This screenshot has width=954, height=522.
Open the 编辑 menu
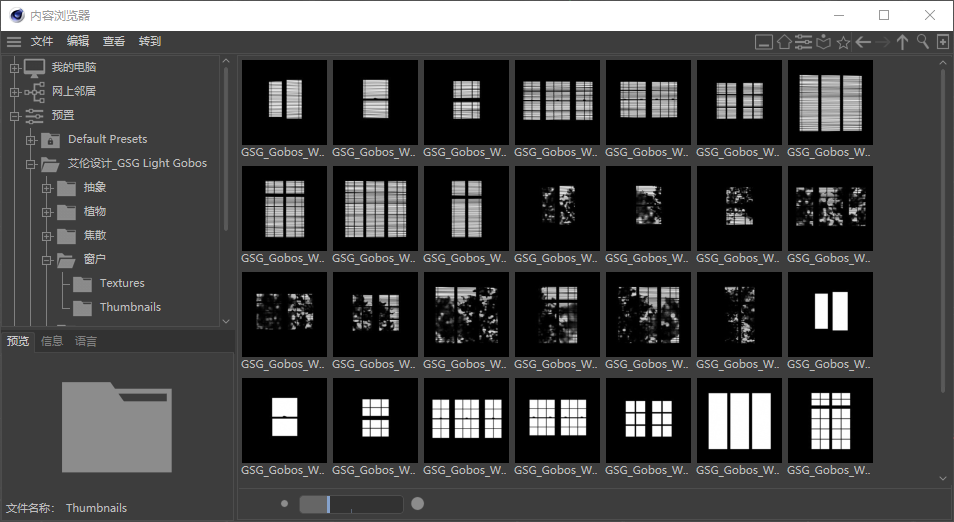pos(78,41)
